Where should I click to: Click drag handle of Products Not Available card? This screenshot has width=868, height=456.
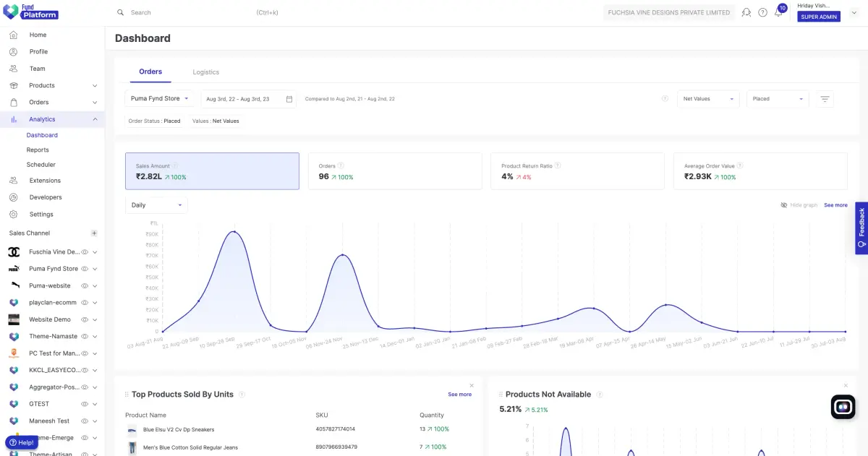(x=501, y=395)
